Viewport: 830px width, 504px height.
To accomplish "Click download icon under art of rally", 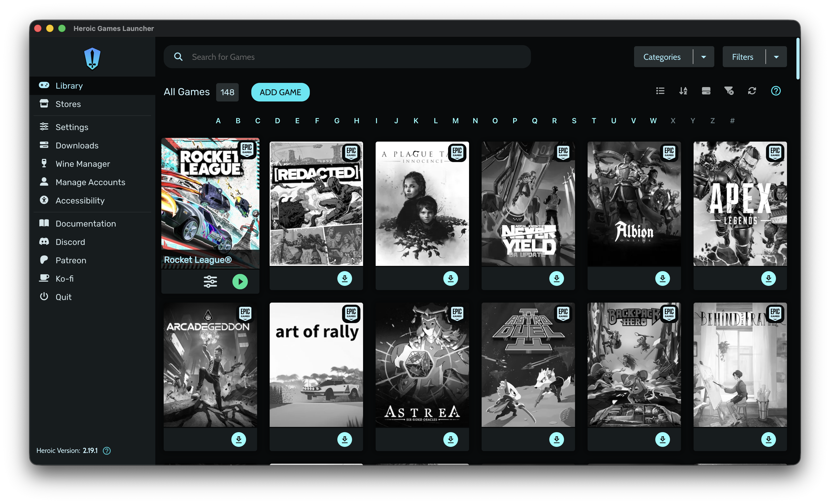I will [x=345, y=439].
